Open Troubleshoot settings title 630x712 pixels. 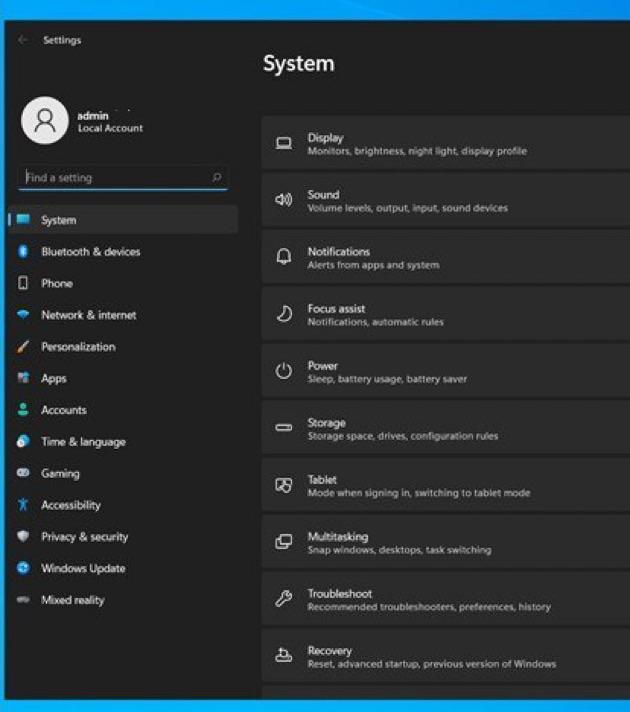(x=340, y=593)
